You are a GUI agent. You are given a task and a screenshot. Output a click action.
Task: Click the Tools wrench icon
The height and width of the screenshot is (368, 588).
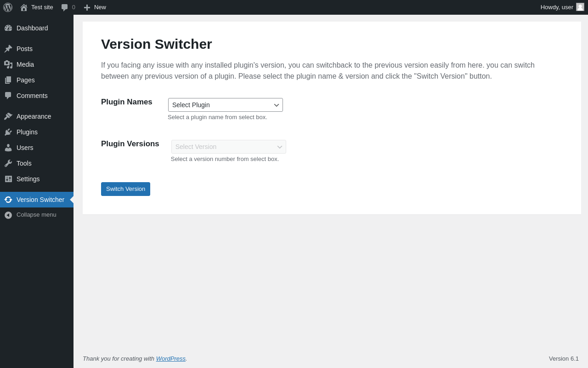click(x=8, y=163)
